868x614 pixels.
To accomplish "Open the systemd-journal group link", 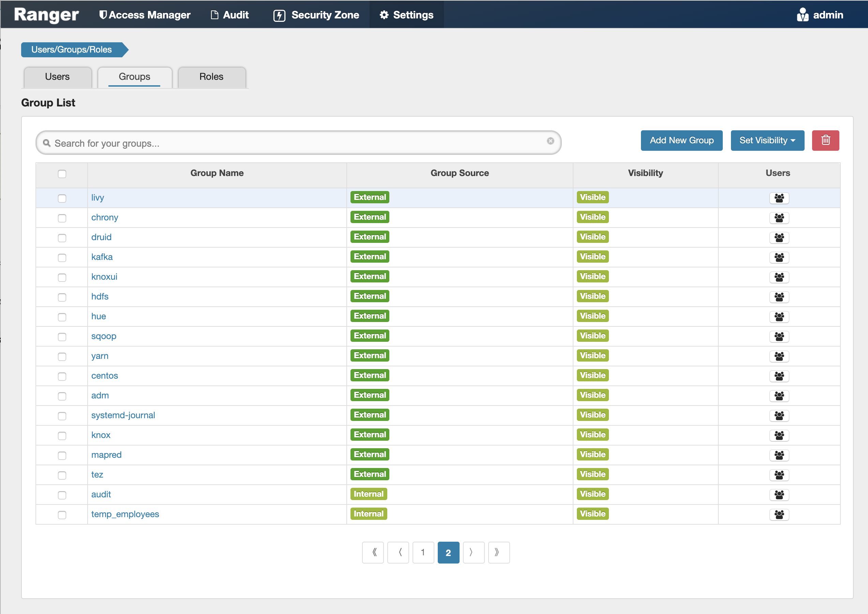I will [x=123, y=415].
